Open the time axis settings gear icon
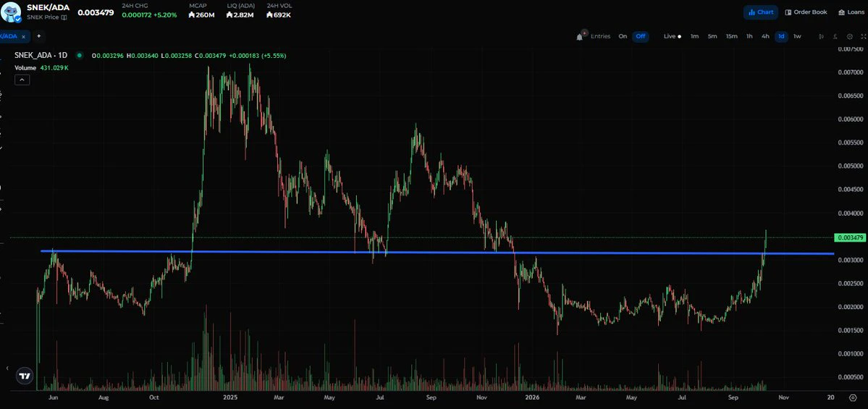868x409 pixels. click(x=853, y=397)
